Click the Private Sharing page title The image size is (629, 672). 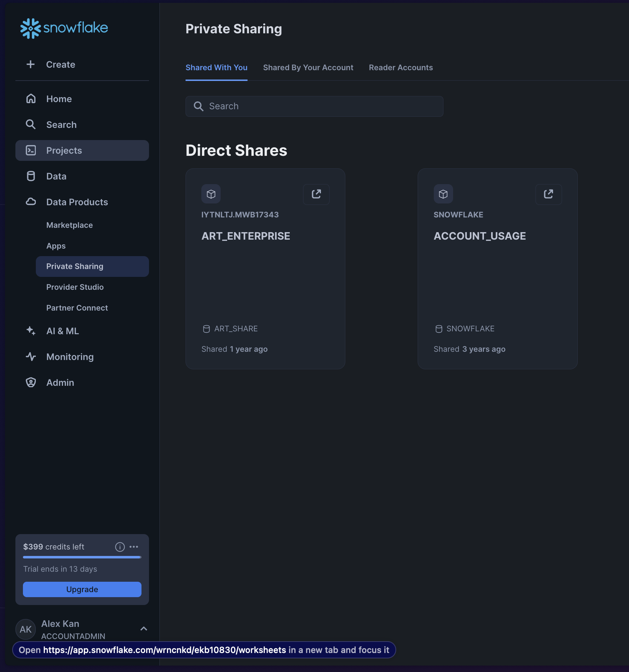tap(234, 29)
